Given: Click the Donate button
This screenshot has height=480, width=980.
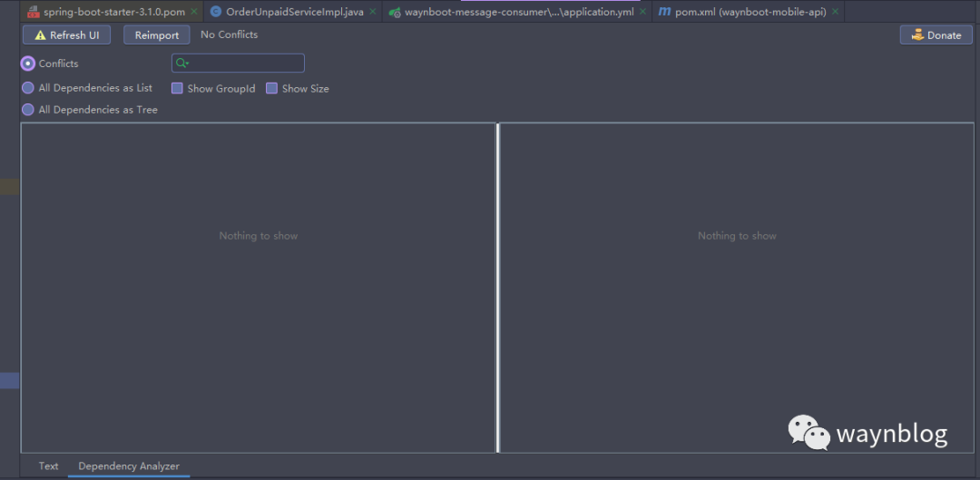Looking at the screenshot, I should 936,35.
